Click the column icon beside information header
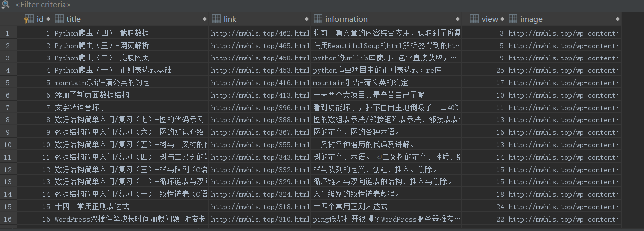 318,19
